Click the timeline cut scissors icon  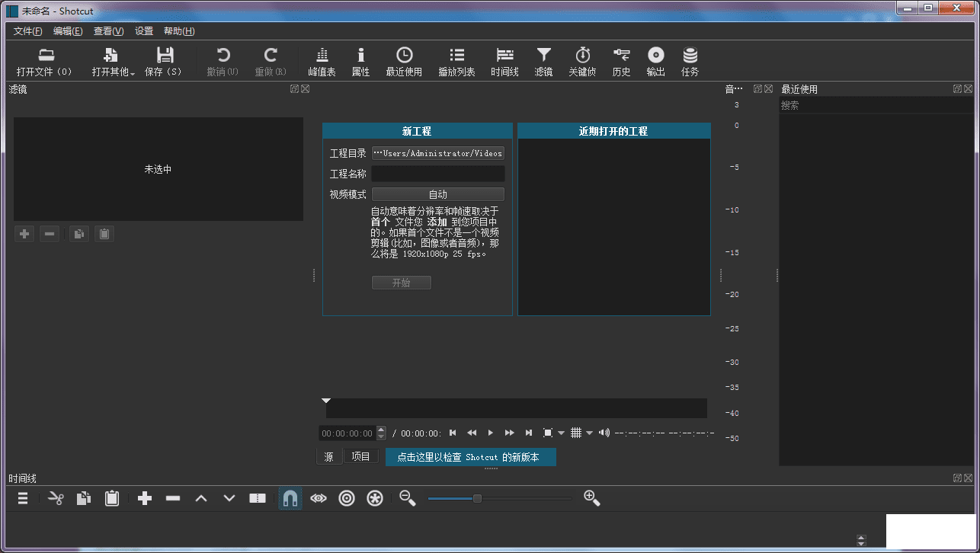point(56,499)
